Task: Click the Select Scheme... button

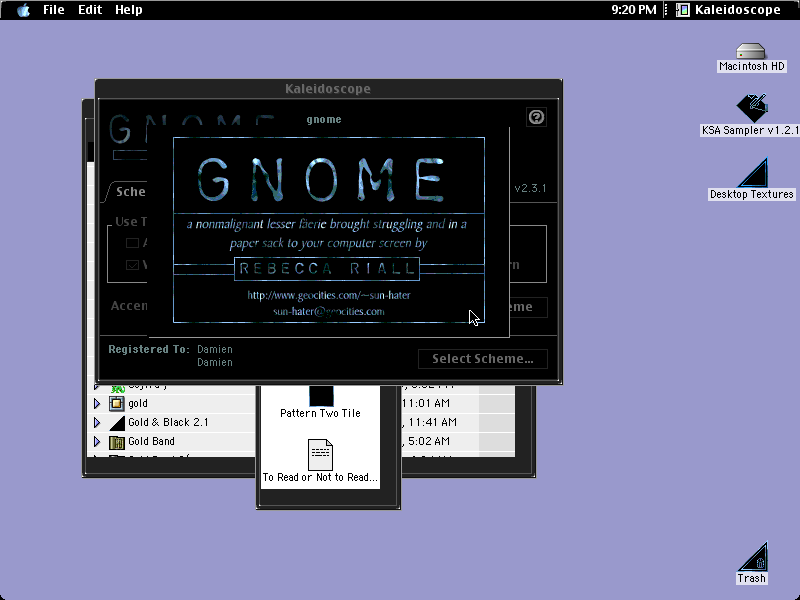Action: pos(483,359)
